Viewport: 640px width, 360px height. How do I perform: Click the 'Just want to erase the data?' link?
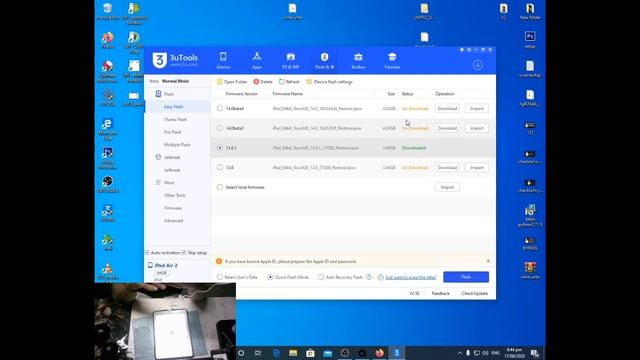411,277
